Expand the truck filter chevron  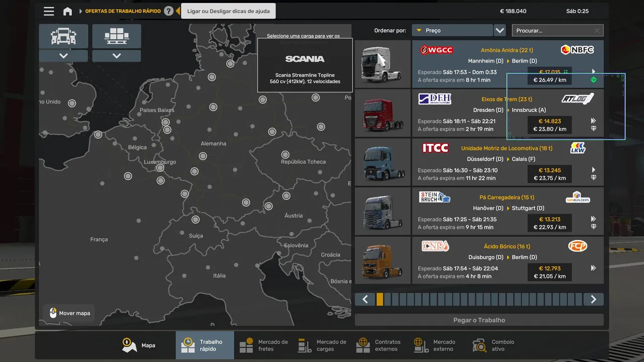(63, 56)
